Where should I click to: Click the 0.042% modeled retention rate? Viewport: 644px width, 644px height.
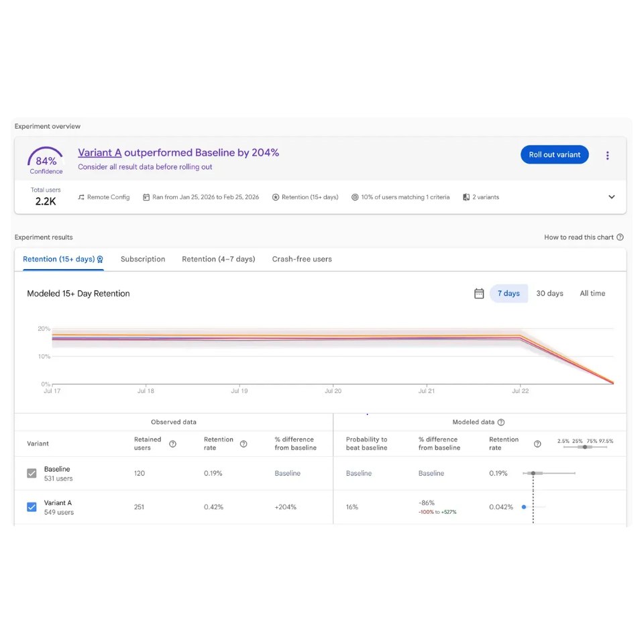(501, 507)
